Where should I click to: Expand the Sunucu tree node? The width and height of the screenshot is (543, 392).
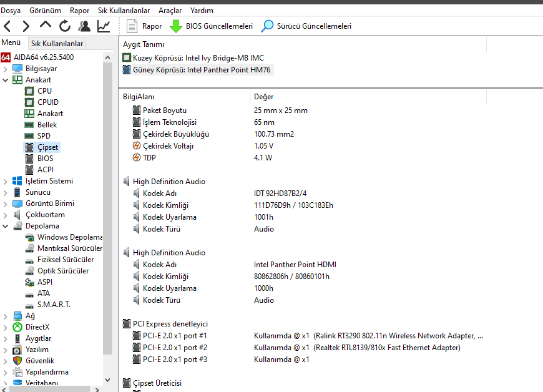coord(5,192)
